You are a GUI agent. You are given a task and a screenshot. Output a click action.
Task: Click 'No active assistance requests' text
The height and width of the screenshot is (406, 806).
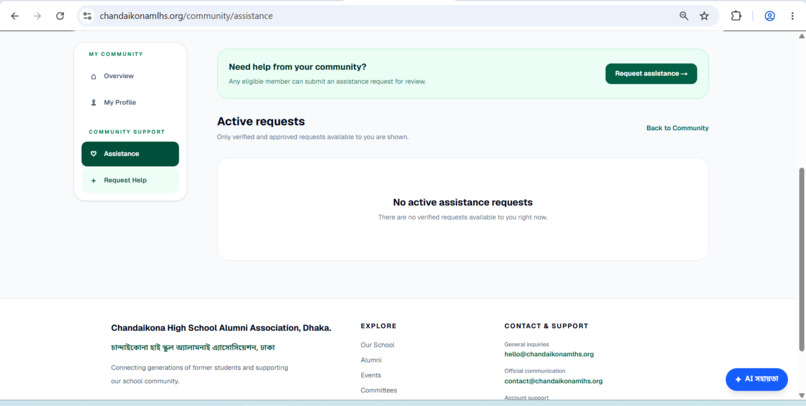[x=463, y=202]
